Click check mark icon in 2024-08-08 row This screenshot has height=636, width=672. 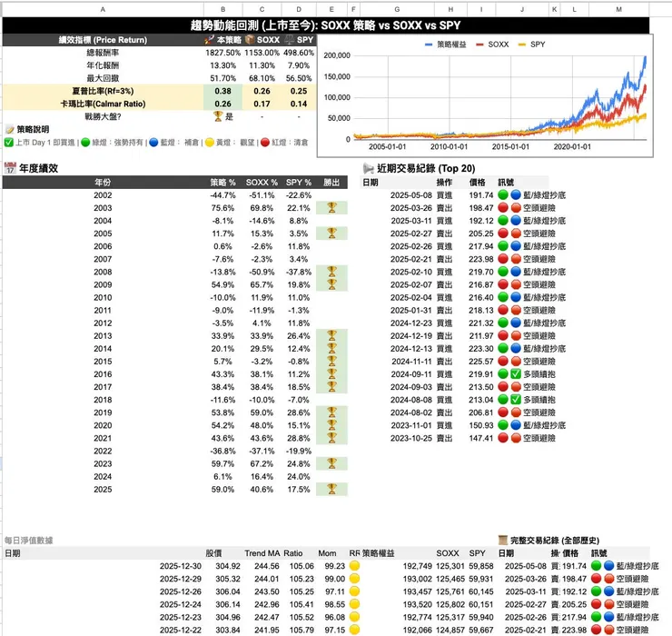point(516,400)
